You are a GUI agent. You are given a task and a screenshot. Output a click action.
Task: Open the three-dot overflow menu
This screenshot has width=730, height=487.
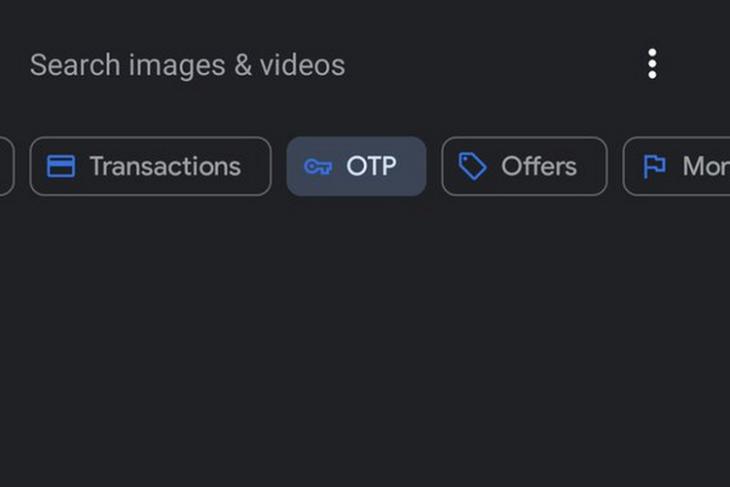(652, 64)
